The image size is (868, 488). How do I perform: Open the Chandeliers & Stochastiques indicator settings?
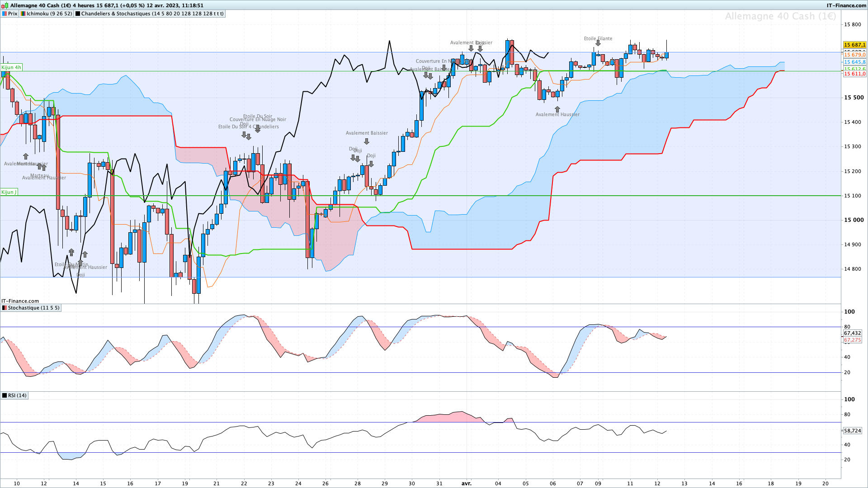coord(150,14)
